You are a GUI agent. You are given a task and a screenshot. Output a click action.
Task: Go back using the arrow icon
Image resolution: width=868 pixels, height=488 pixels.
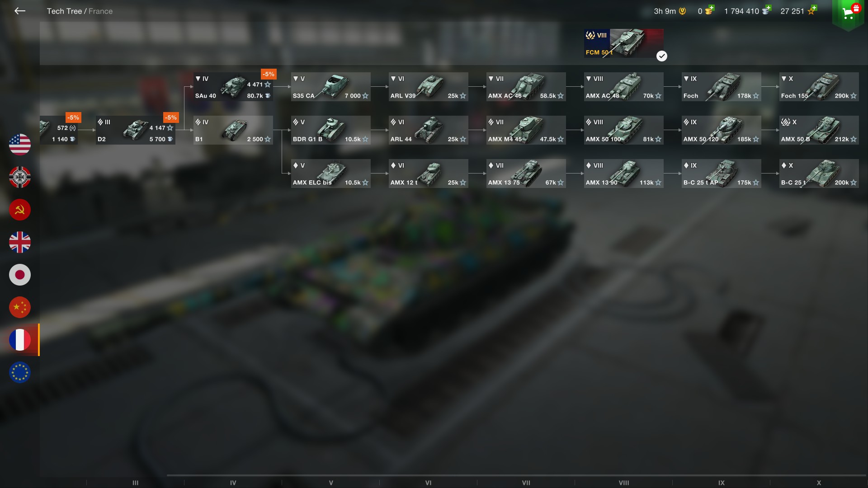(19, 11)
